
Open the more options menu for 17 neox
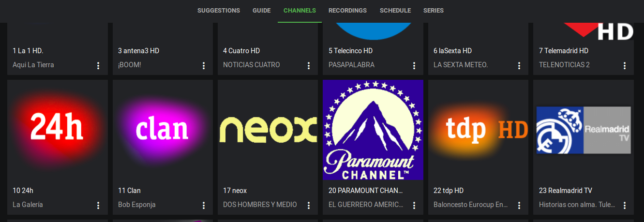(x=309, y=206)
